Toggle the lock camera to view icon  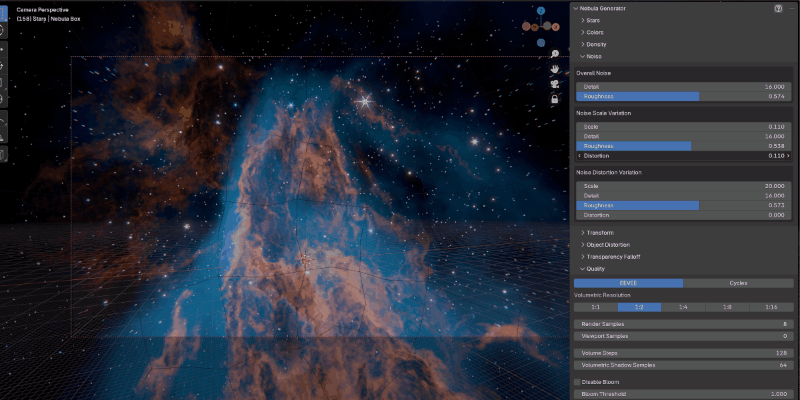555,99
